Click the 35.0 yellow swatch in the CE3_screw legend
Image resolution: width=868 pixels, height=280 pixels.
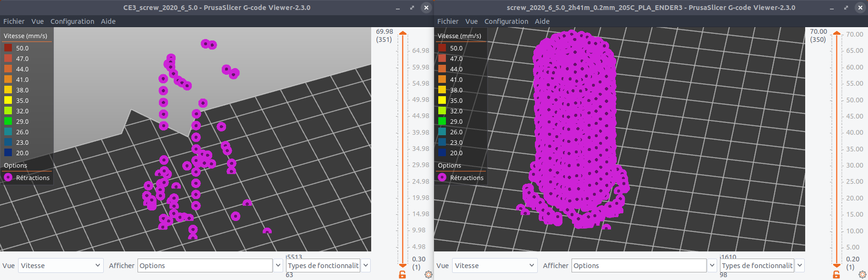[8, 100]
